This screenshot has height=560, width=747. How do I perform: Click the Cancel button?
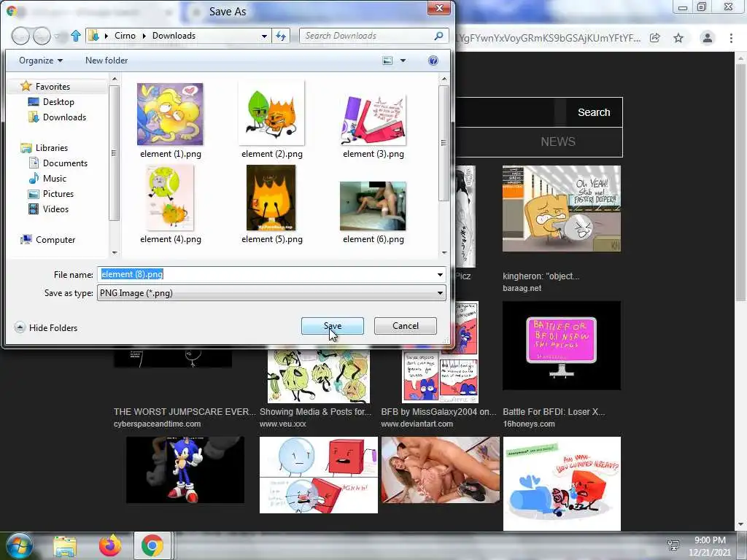point(406,326)
